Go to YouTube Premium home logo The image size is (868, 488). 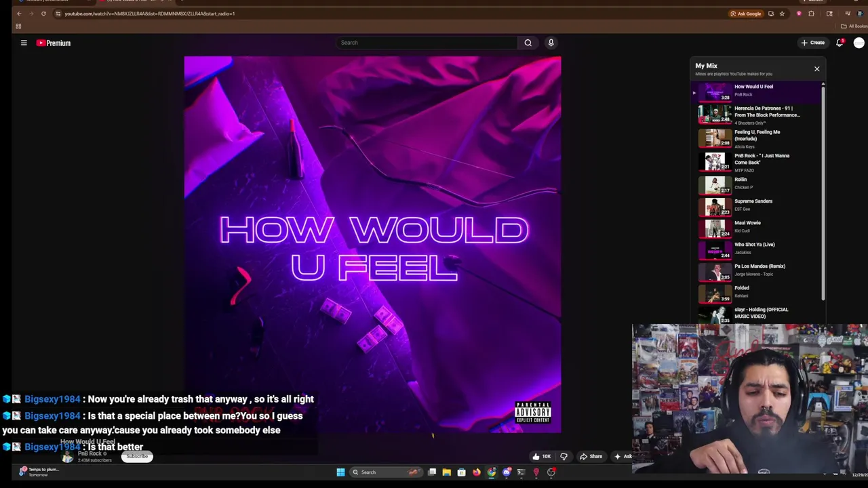pyautogui.click(x=54, y=43)
